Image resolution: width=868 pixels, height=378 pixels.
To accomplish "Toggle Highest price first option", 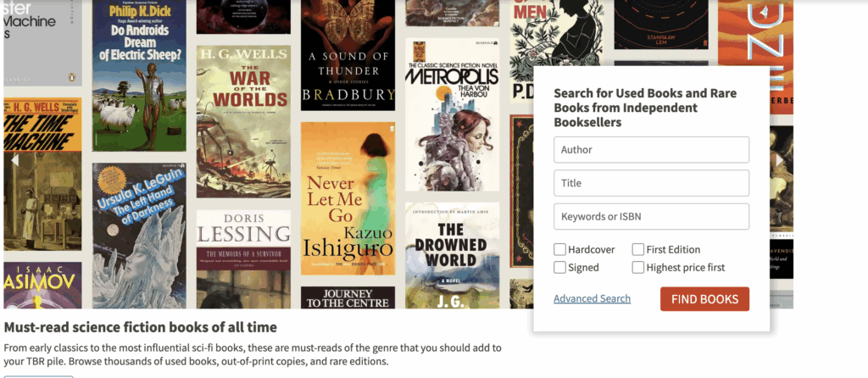I will 638,267.
